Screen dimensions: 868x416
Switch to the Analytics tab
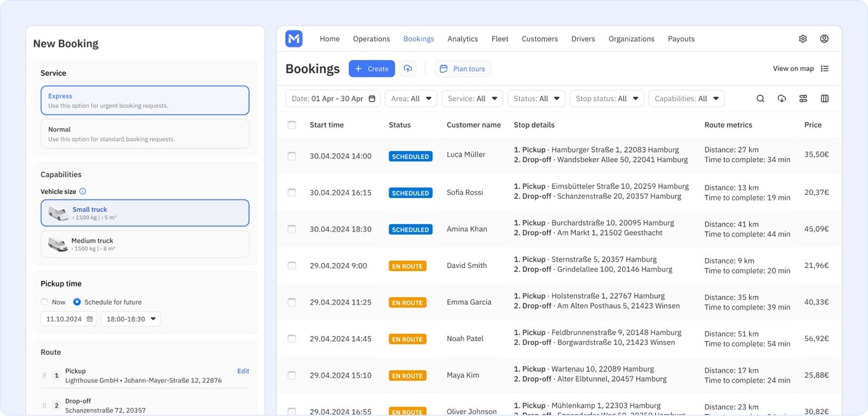click(x=463, y=39)
